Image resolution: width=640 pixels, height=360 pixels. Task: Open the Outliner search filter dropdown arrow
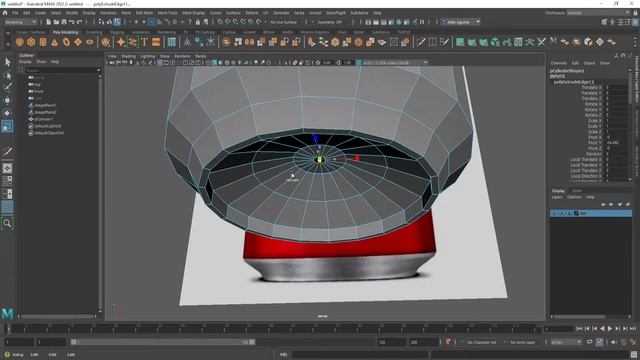pyautogui.click(x=98, y=70)
